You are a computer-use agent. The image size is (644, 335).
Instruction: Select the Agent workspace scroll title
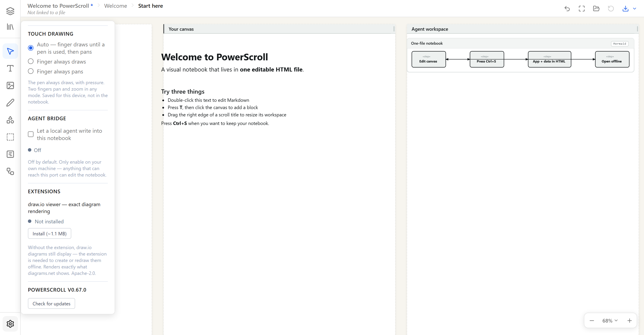[430, 29]
